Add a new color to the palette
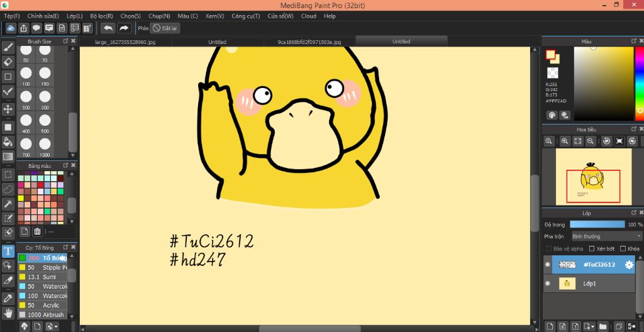The height and width of the screenshot is (332, 644). [25, 231]
